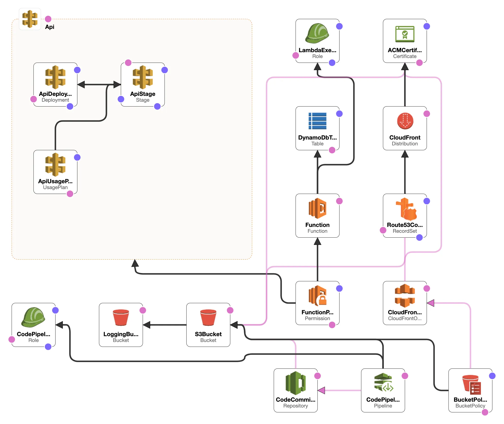
Task: Click the "CloudFrontO..." type label
Action: 405,318
